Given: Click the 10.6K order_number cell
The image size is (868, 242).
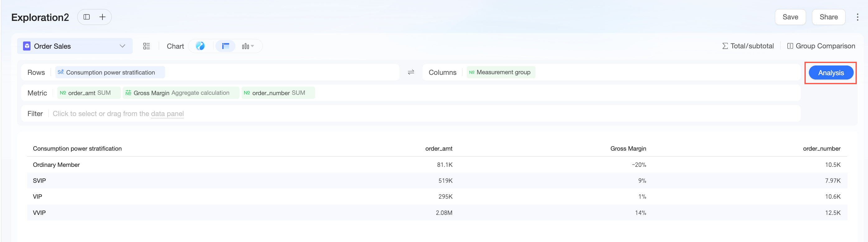Looking at the screenshot, I should 833,196.
